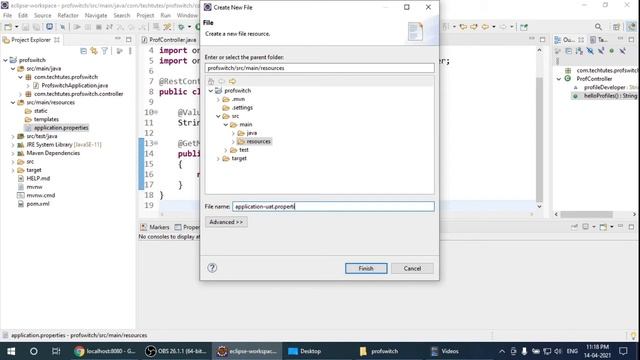
Task: Click the parent folder path field
Action: tap(320, 68)
